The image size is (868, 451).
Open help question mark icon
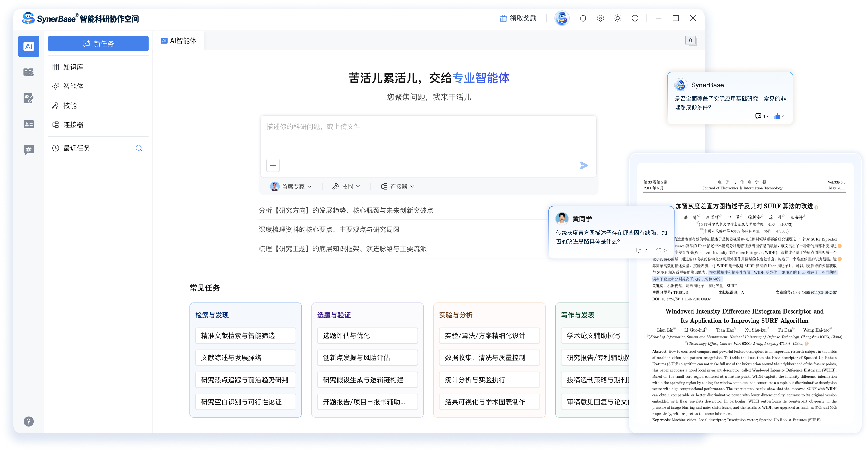click(29, 421)
